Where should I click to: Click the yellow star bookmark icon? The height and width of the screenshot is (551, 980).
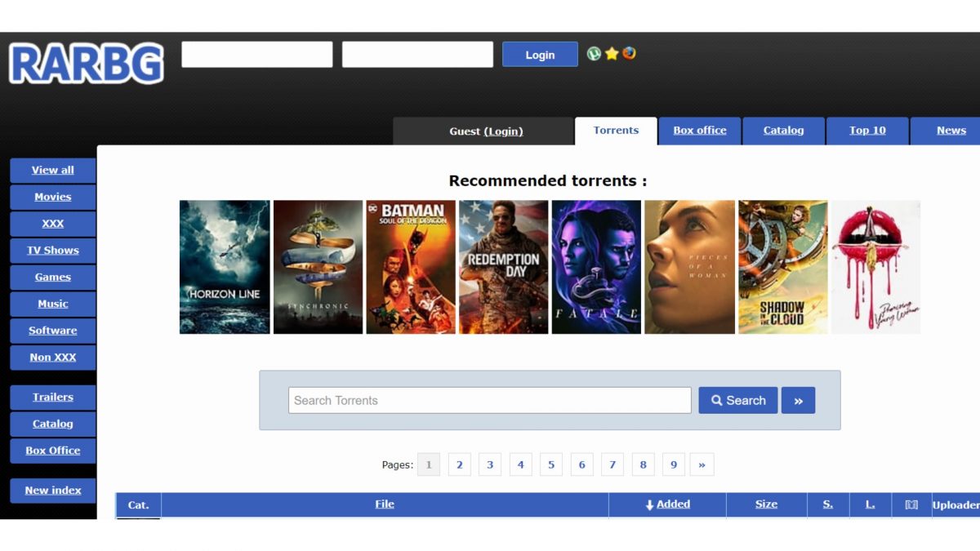tap(611, 54)
